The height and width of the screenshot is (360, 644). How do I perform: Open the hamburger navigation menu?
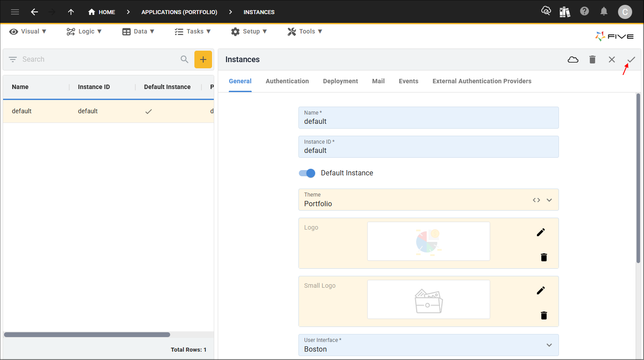point(15,12)
